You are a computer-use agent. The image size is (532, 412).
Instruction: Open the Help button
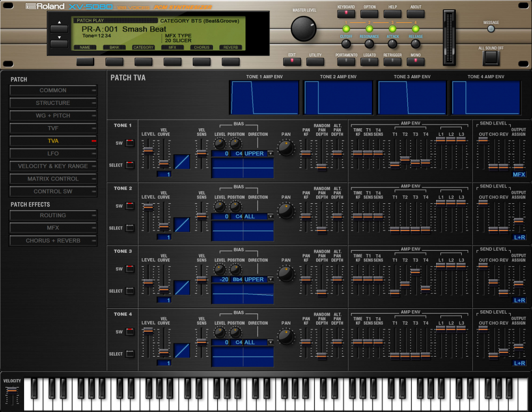click(392, 13)
